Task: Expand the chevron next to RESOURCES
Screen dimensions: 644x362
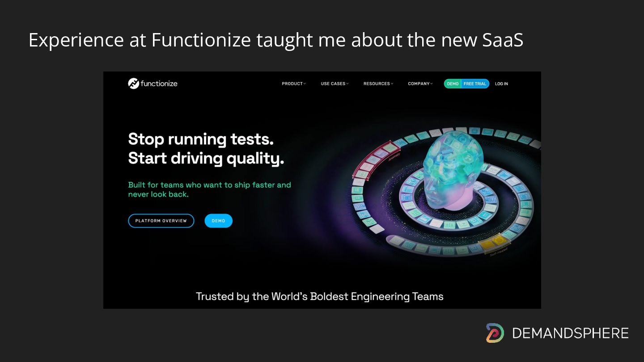Action: click(392, 84)
